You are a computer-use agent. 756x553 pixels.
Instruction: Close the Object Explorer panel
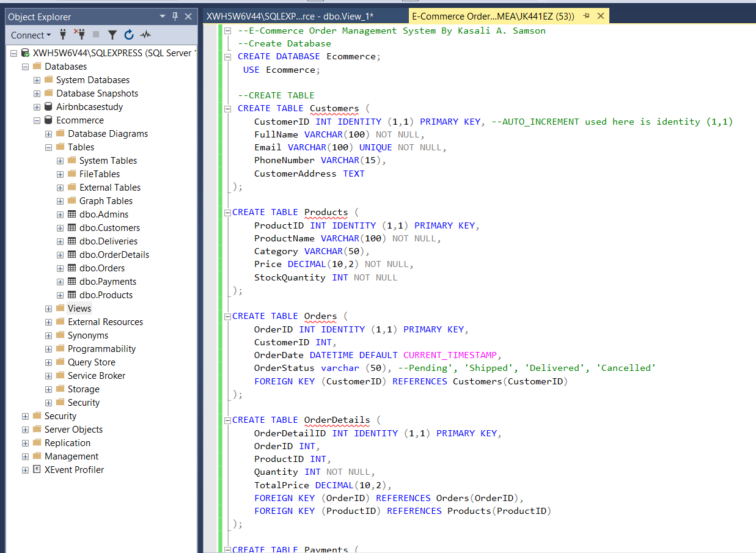tap(188, 16)
